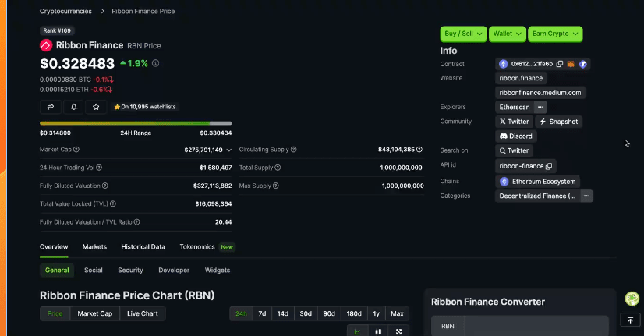Search on Twitter button

pyautogui.click(x=514, y=150)
